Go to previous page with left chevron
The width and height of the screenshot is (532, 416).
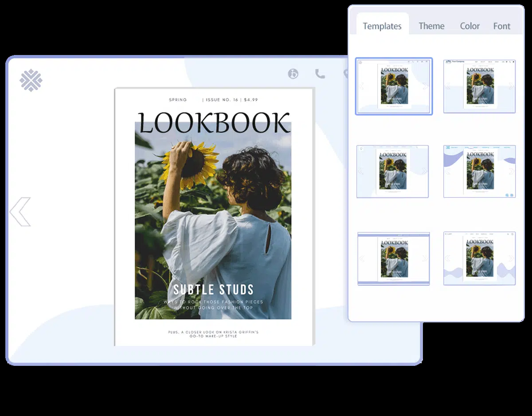click(20, 212)
